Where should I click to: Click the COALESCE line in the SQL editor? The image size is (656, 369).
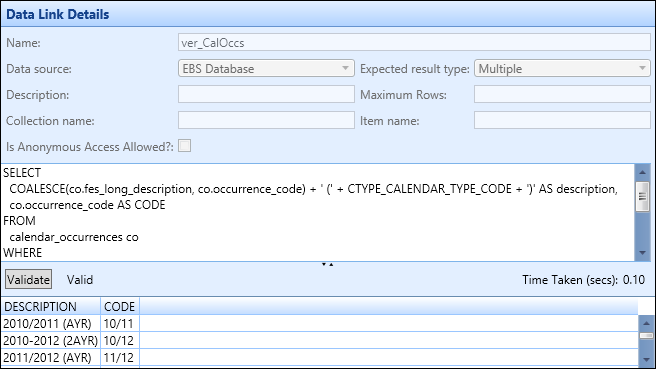pyautogui.click(x=313, y=189)
